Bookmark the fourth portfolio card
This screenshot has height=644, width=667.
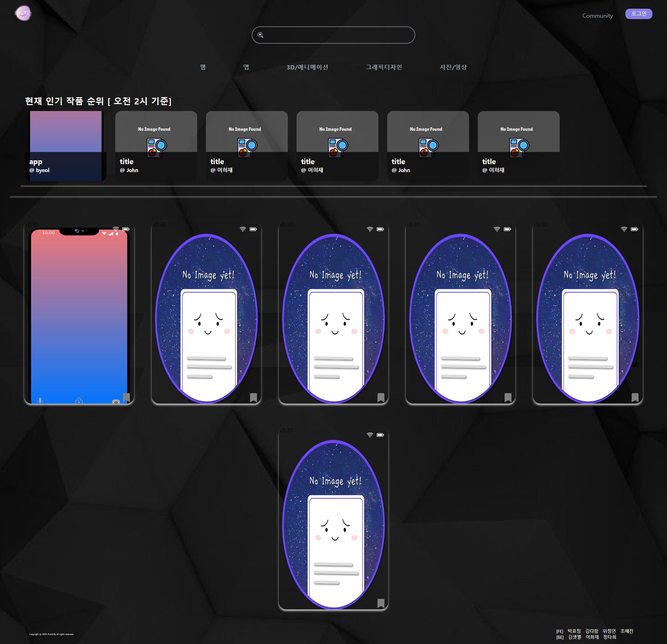point(508,397)
